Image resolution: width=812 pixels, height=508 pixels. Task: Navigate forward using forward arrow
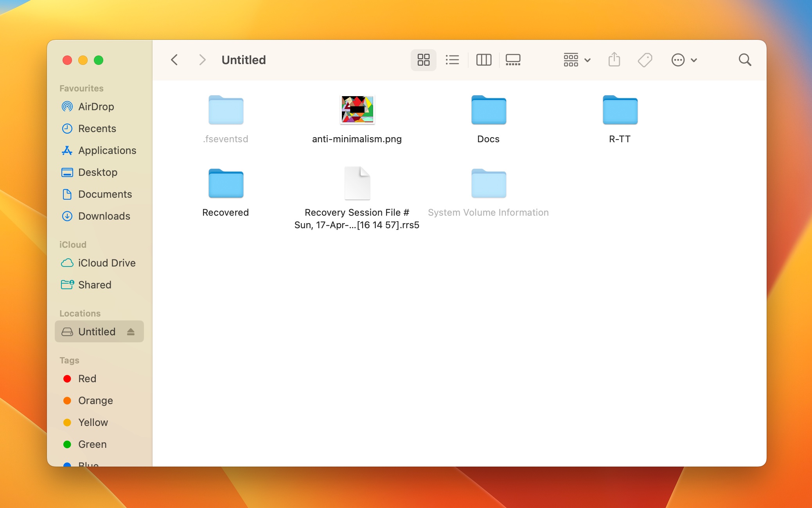[202, 60]
